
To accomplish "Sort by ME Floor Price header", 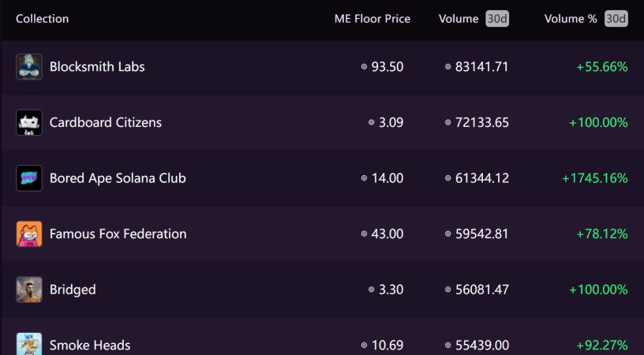I will [x=372, y=19].
